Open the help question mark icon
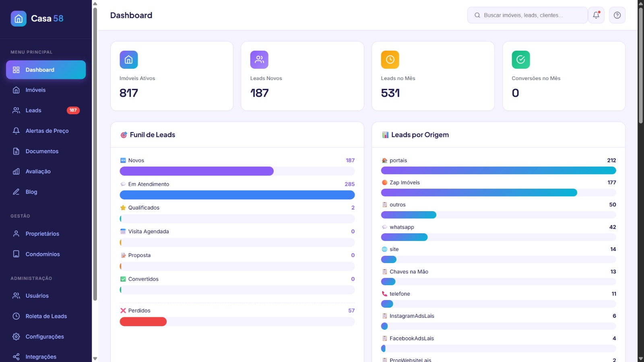Image resolution: width=644 pixels, height=362 pixels. [x=617, y=15]
